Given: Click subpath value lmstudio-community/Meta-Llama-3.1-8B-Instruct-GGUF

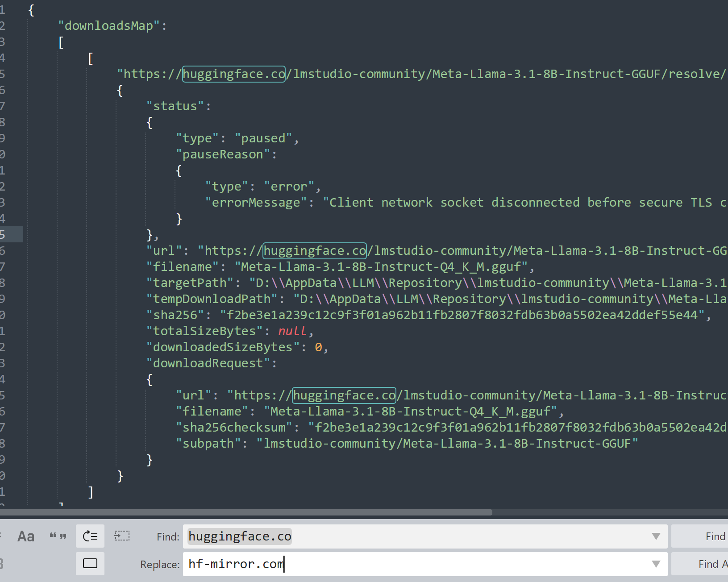Looking at the screenshot, I should [447, 444].
